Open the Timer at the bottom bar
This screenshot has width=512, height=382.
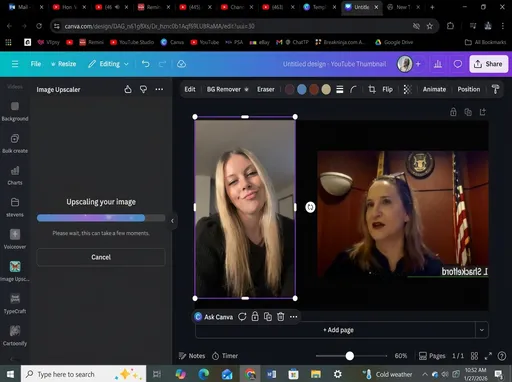coord(225,356)
